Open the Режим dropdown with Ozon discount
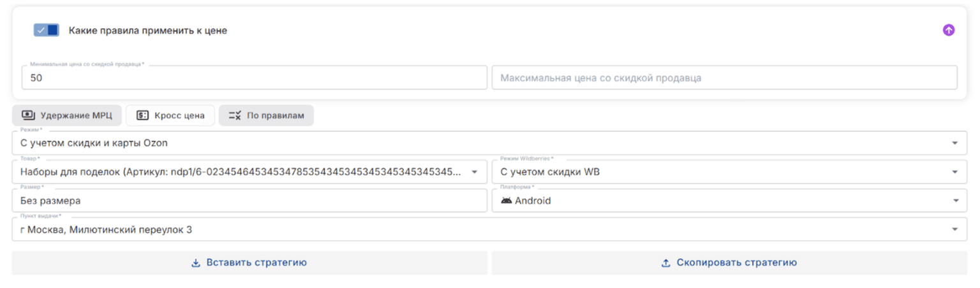Viewport: 980px width, 288px height. (489, 143)
